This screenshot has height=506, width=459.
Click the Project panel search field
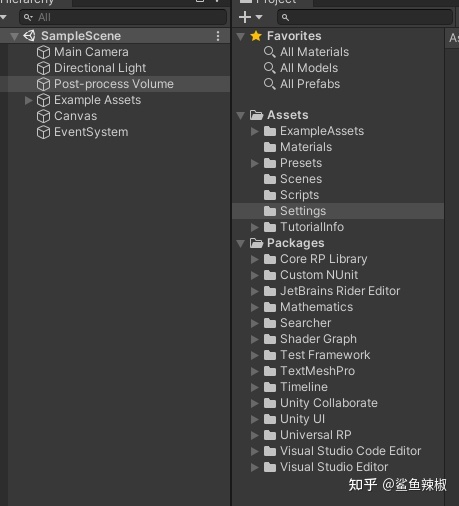click(x=365, y=17)
